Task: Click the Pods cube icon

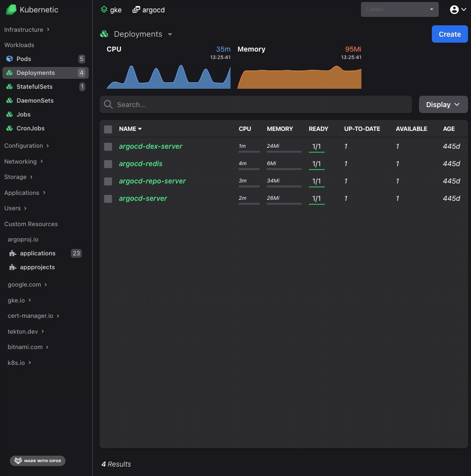Action: [x=10, y=59]
